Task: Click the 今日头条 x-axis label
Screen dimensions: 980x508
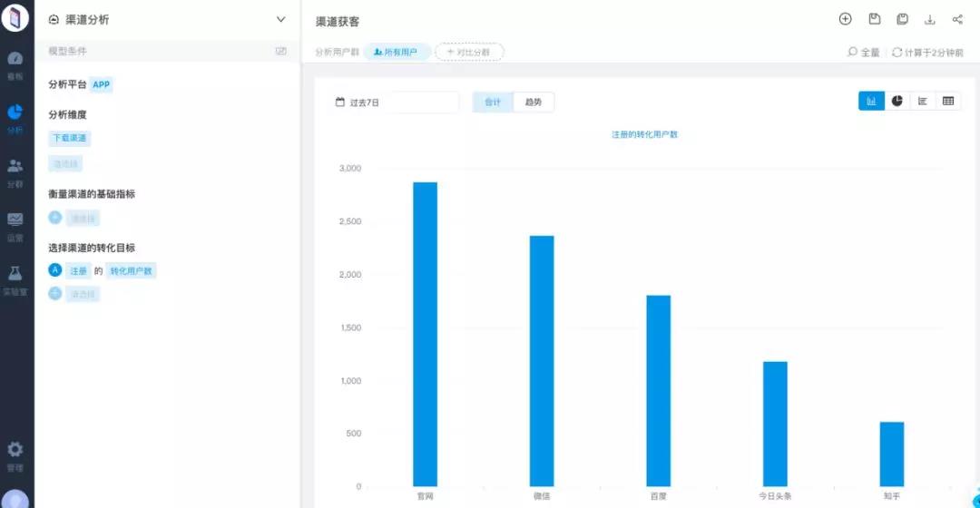Action: (x=775, y=496)
